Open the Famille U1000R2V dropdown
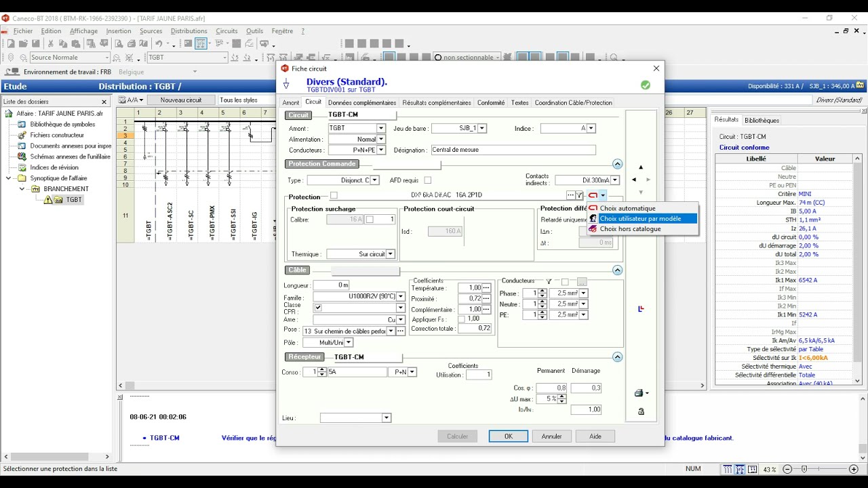868x488 pixels. click(401, 297)
